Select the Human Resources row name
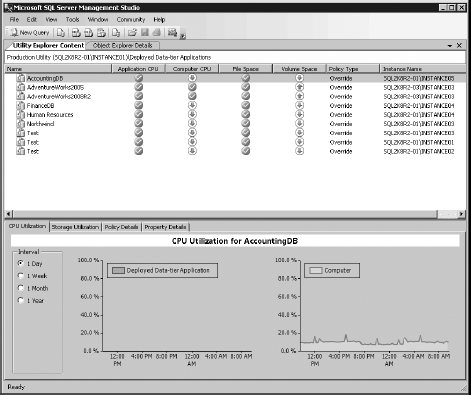Viewport: 471px width, 395px height. 50,115
